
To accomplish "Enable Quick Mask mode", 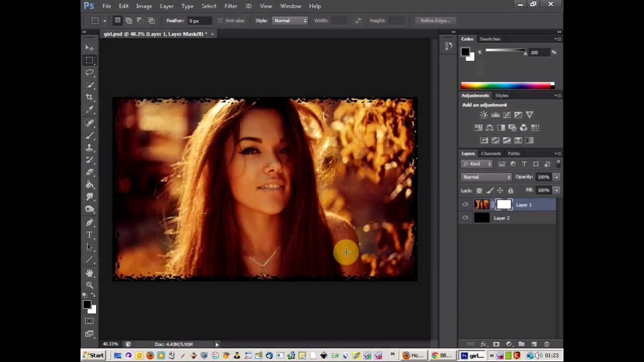I will (90, 321).
